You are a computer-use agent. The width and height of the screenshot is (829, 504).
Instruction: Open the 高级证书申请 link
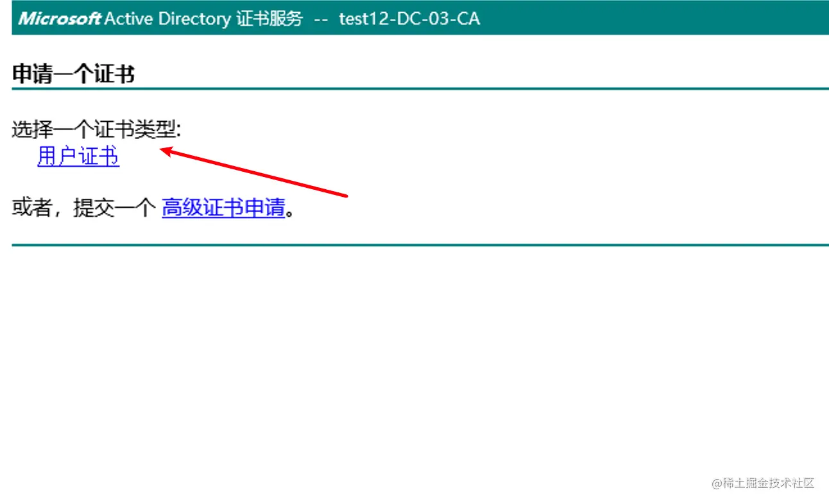point(223,208)
